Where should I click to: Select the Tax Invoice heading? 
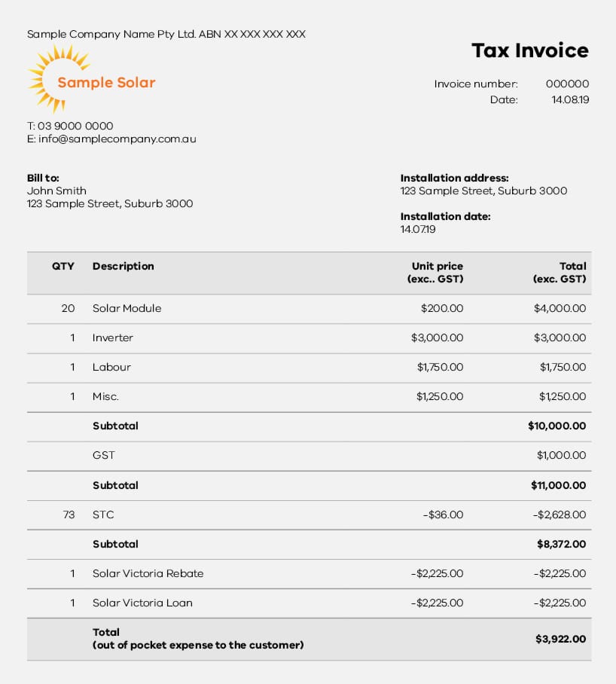tap(530, 50)
